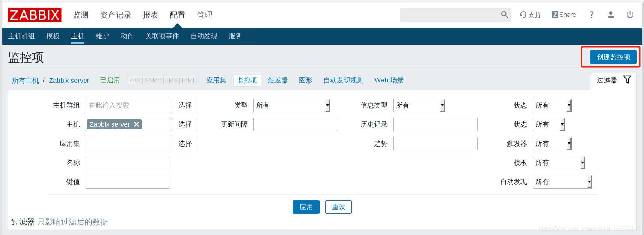Screen dimensions: 644x235
Task: Open the user profile icon
Action: point(611,15)
